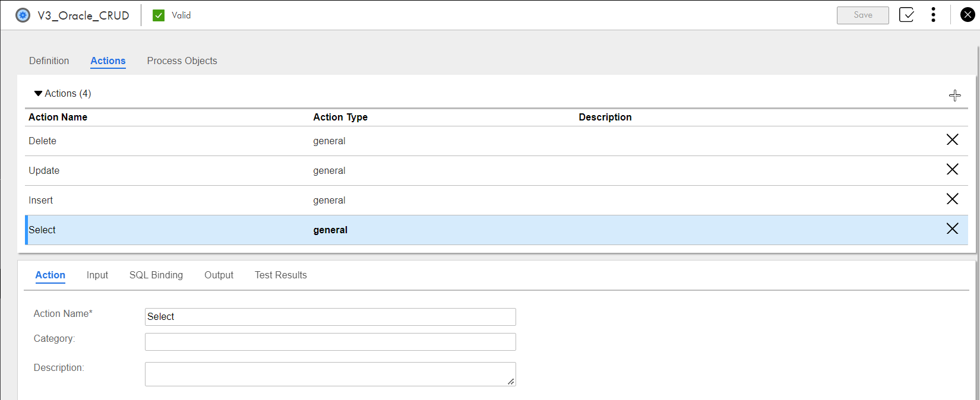Collapse the Actions (4) section
Image resolution: width=980 pixels, height=400 pixels.
click(38, 94)
